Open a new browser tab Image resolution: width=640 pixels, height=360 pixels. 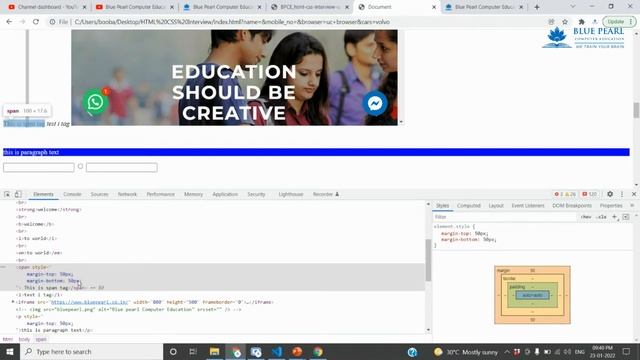[x=537, y=7]
